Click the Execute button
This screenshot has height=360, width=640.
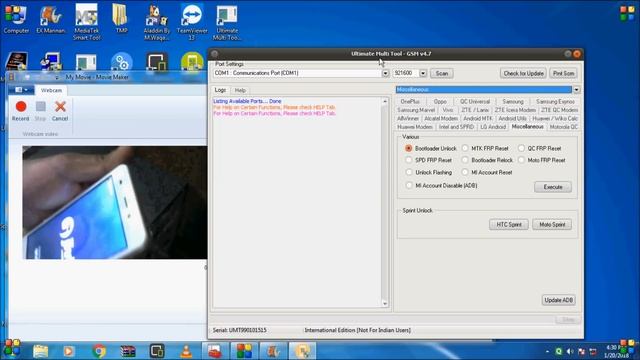tap(553, 187)
